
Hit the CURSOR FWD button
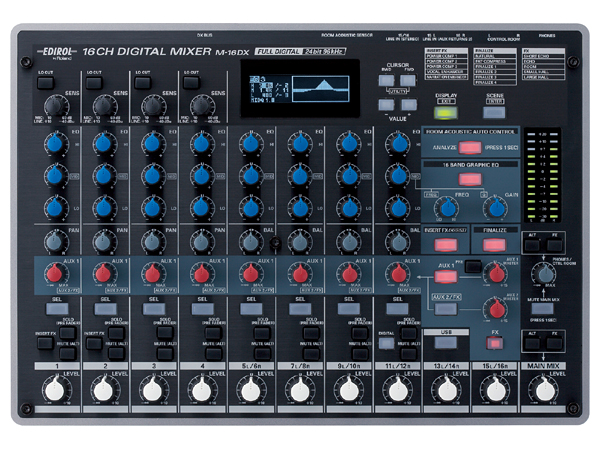click(408, 80)
